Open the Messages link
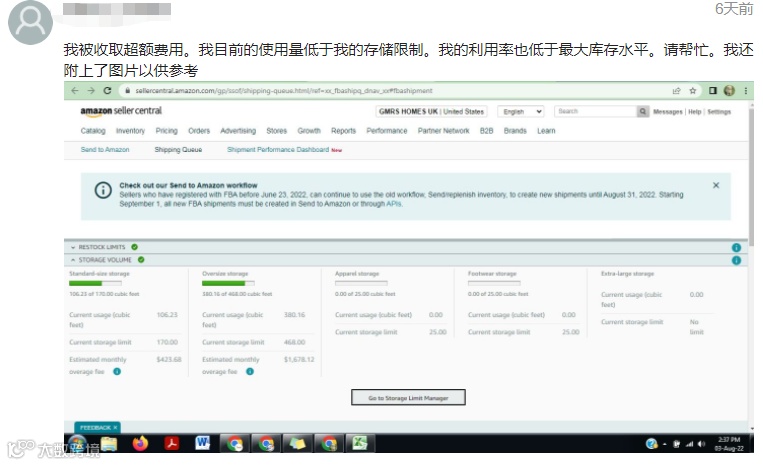Viewport: 763px width, 465px height. point(668,112)
